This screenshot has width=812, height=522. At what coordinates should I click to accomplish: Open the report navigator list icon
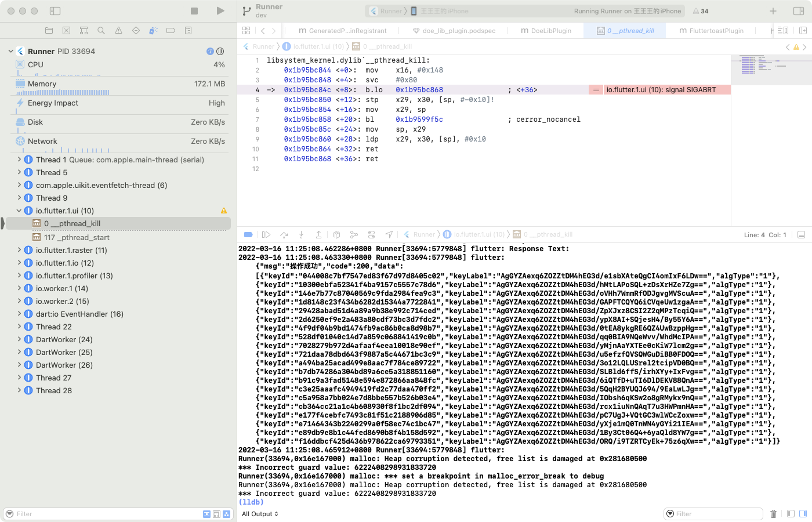point(187,30)
